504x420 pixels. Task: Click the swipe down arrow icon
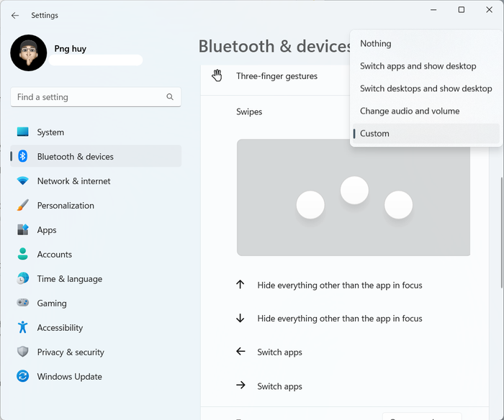[240, 318]
